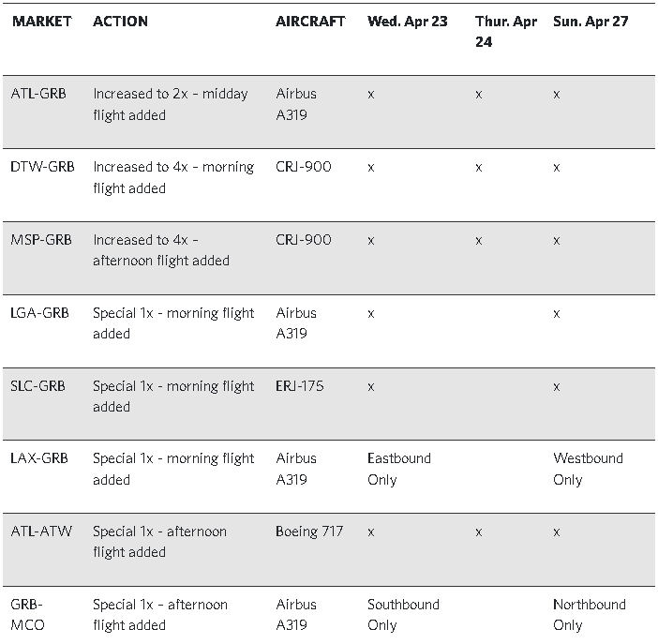
Task: Select the Wed. Apr 23 header
Action: pos(408,22)
